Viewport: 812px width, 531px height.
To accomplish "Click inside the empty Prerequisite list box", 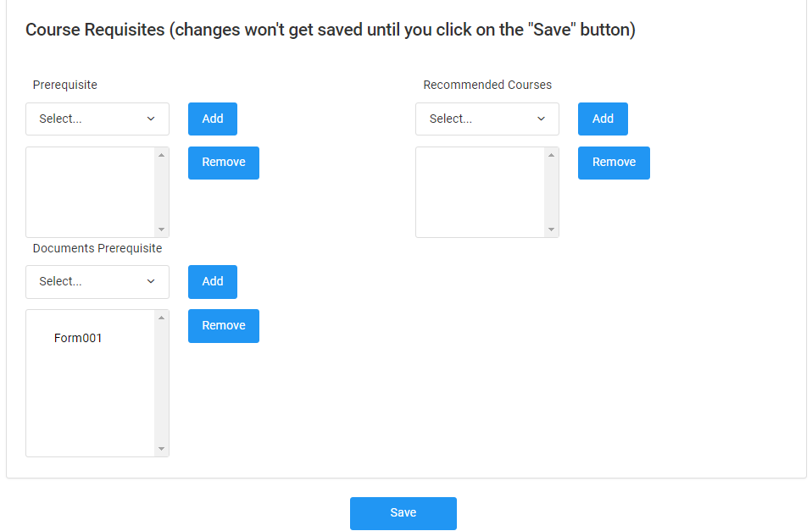I will point(90,192).
